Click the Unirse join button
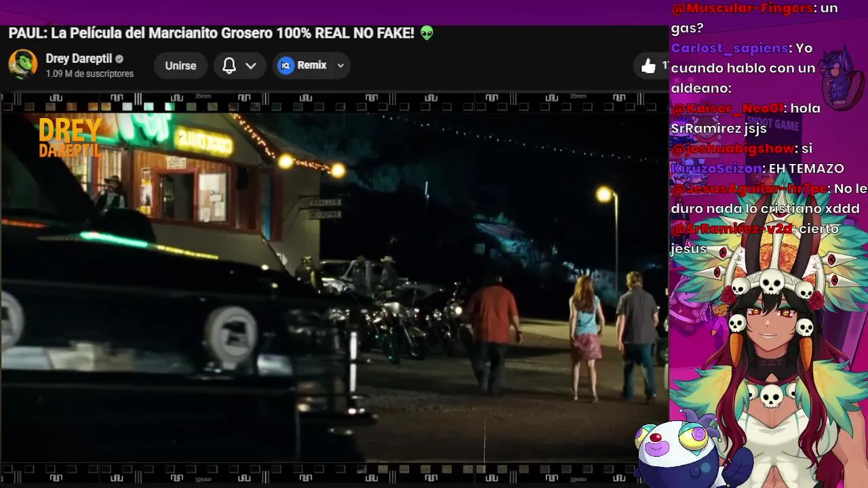 click(180, 66)
